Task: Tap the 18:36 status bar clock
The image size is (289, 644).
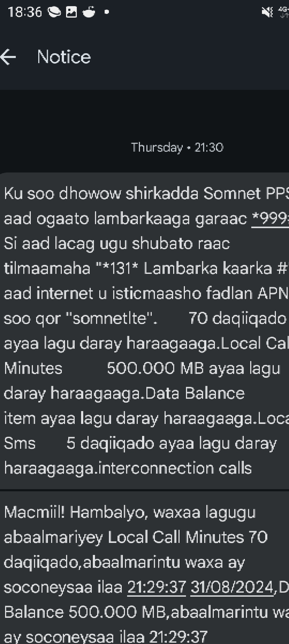Action: click(x=25, y=12)
